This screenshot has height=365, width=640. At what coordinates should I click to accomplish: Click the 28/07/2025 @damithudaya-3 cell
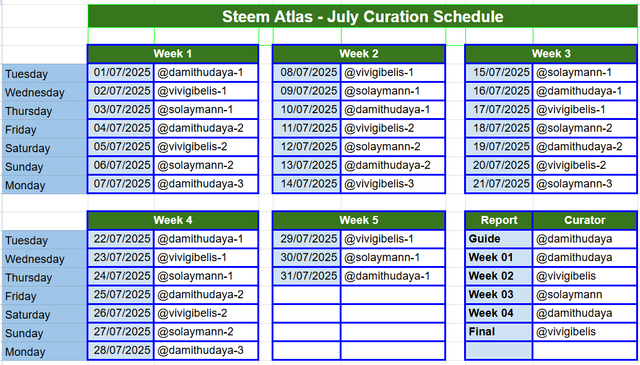206,351
